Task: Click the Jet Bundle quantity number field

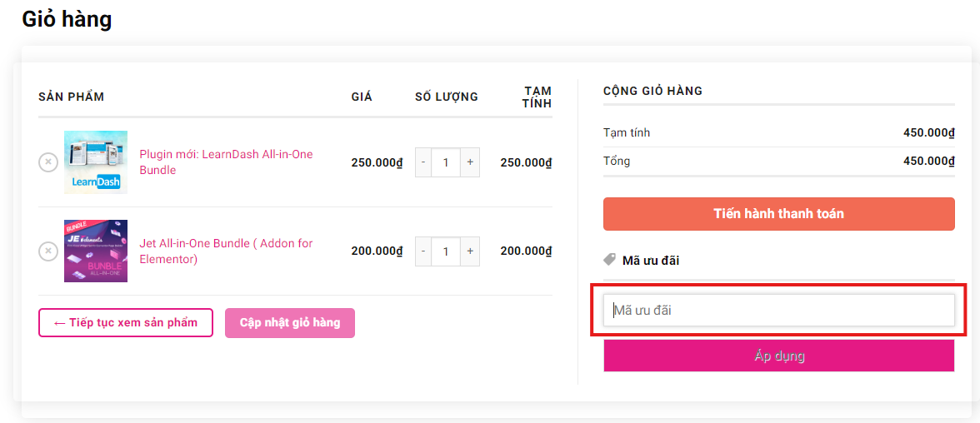Action: click(446, 251)
